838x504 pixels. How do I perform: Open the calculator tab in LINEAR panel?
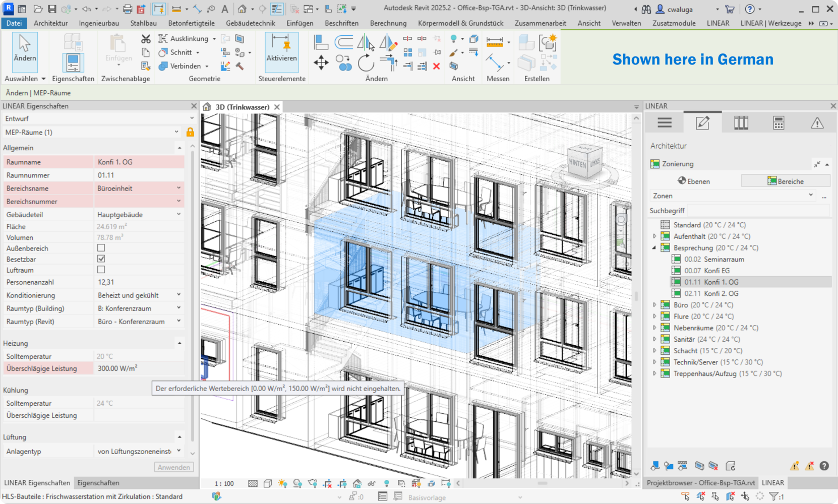(779, 123)
